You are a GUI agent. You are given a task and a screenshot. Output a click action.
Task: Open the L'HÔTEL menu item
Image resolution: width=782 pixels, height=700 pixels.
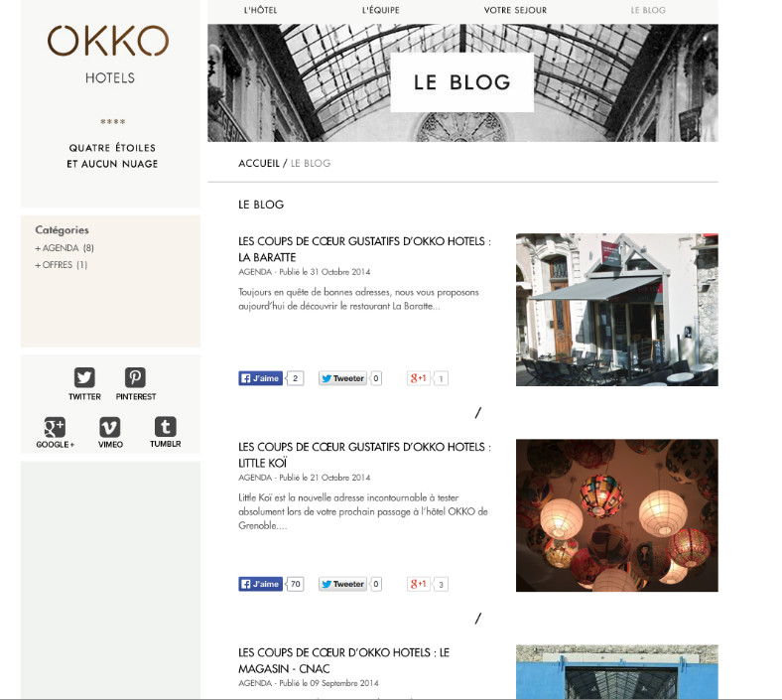(260, 10)
